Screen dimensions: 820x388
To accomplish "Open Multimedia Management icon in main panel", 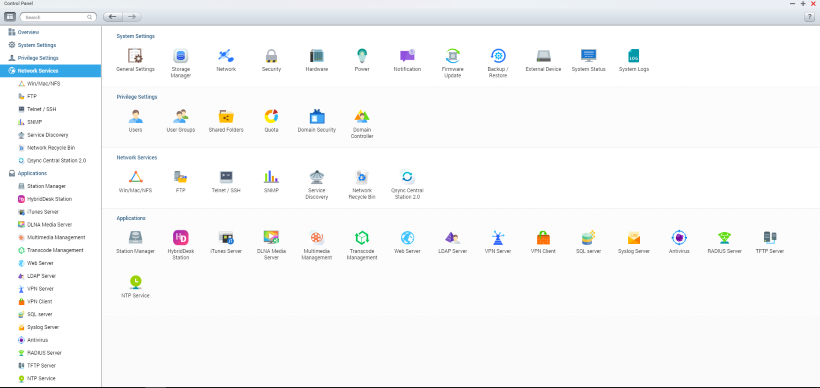I will (x=316, y=237).
